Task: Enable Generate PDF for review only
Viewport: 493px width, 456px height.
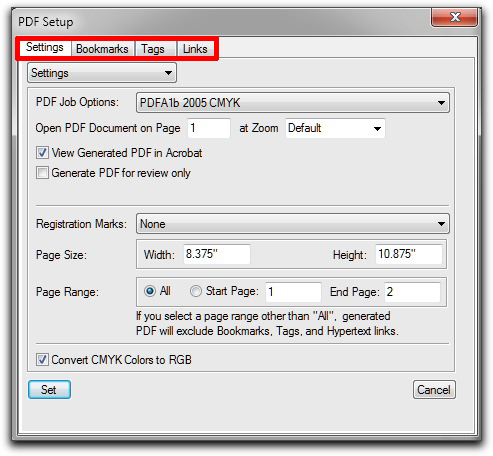Action: click(x=42, y=173)
